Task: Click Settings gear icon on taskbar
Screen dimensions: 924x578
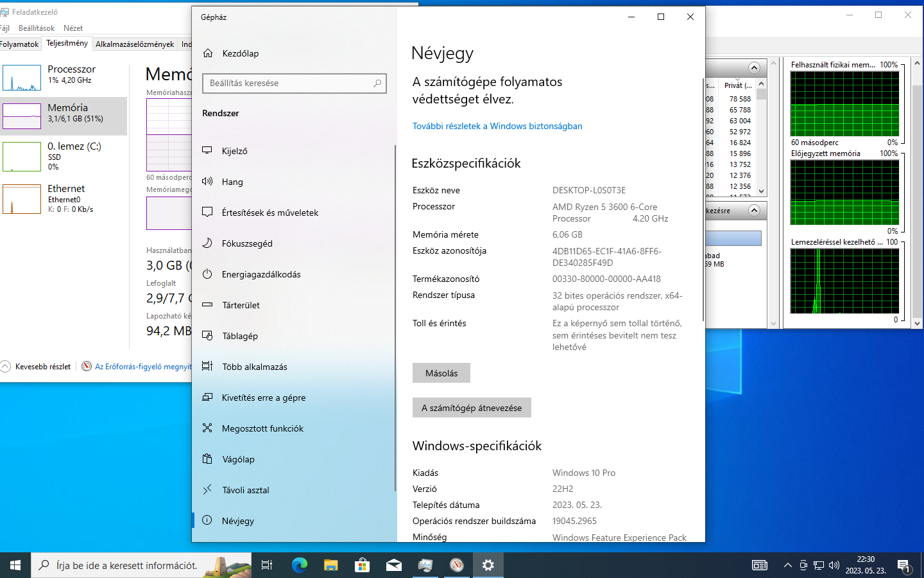Action: click(x=488, y=565)
